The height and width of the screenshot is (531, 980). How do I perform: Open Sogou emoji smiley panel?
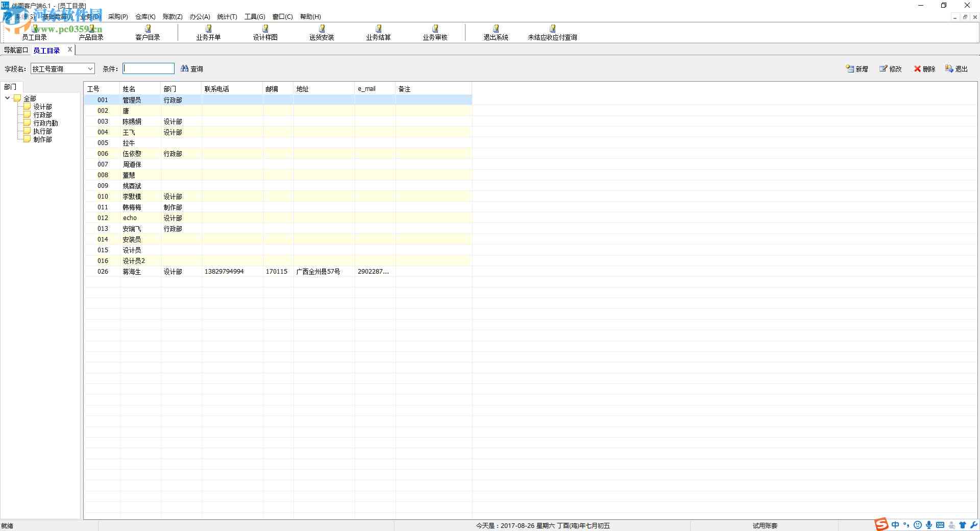click(x=918, y=525)
